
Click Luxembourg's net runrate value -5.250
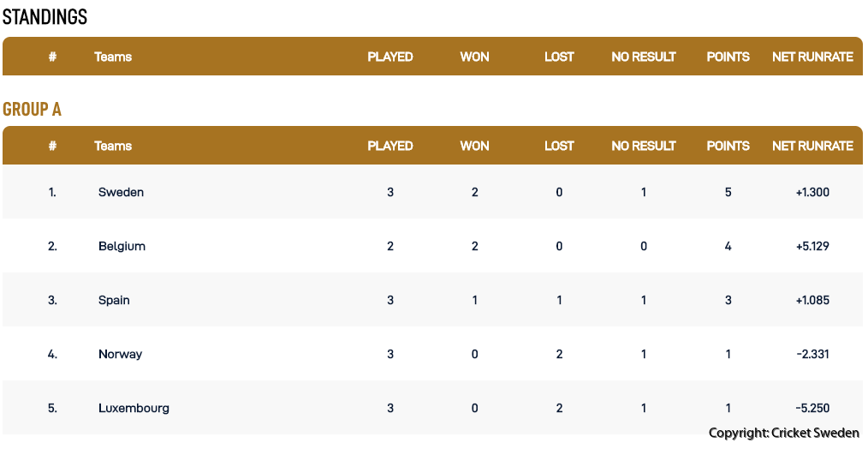pyautogui.click(x=812, y=408)
